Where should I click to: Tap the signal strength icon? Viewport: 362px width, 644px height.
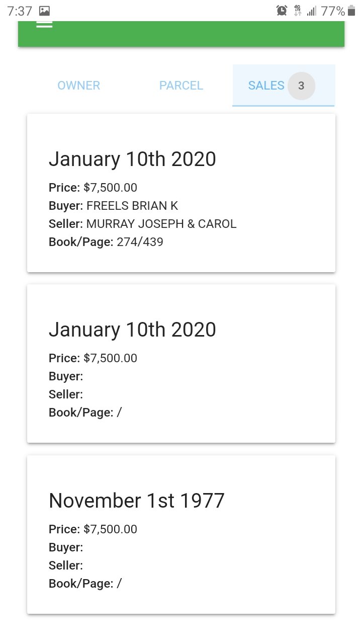coord(312,11)
